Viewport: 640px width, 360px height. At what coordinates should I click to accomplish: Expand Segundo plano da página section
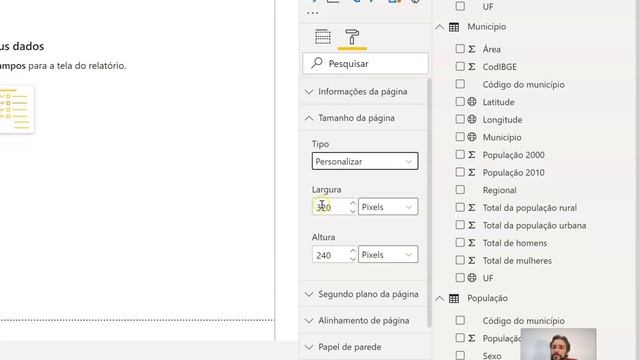tap(365, 294)
